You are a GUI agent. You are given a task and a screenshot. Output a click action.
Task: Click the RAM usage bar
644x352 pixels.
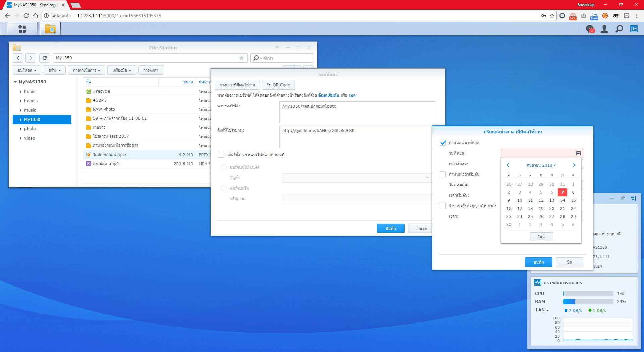pos(588,302)
